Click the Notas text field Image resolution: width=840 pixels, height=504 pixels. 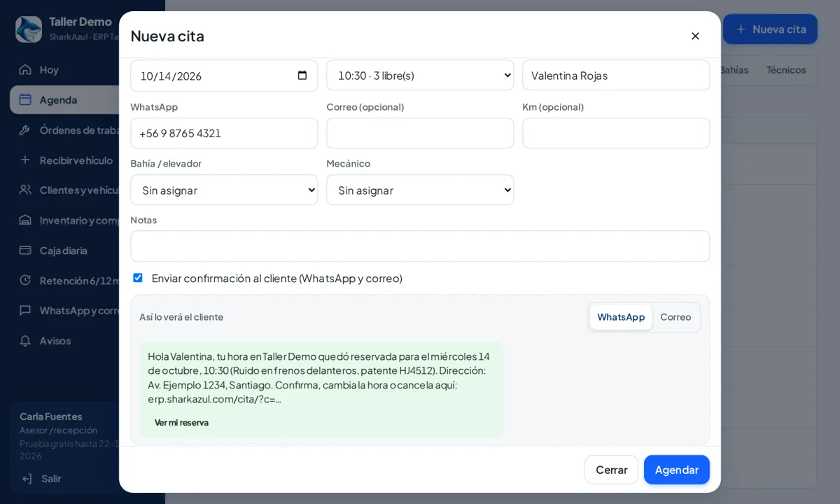[x=420, y=246]
